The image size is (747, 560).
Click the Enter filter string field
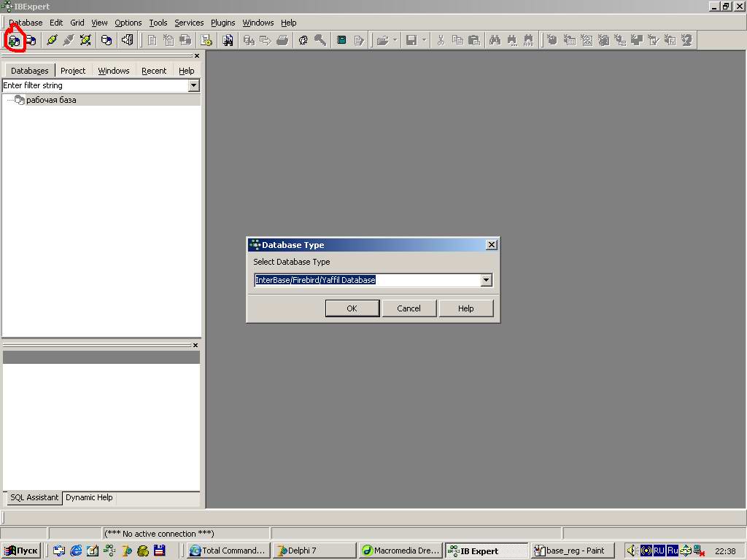point(96,86)
